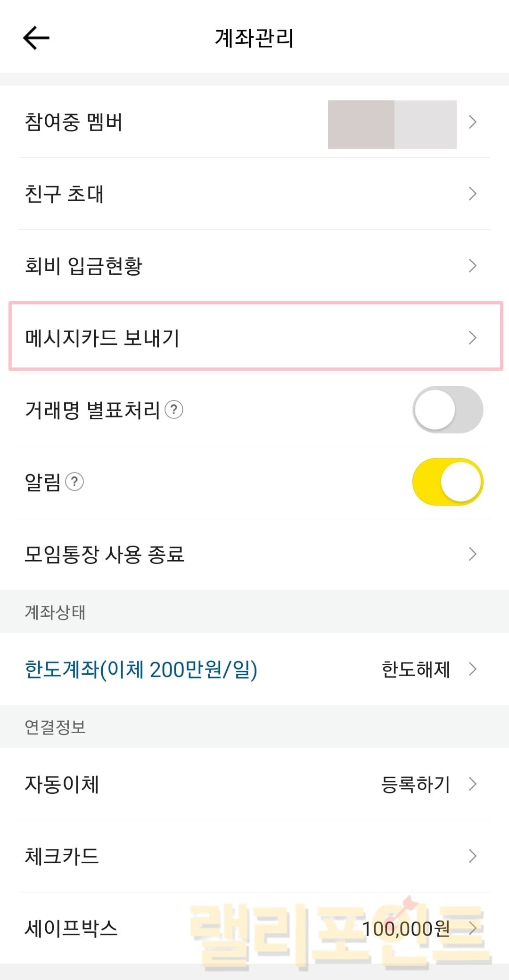Tap chevron arrow on 메시지카드 보내기
The image size is (509, 980).
(473, 338)
